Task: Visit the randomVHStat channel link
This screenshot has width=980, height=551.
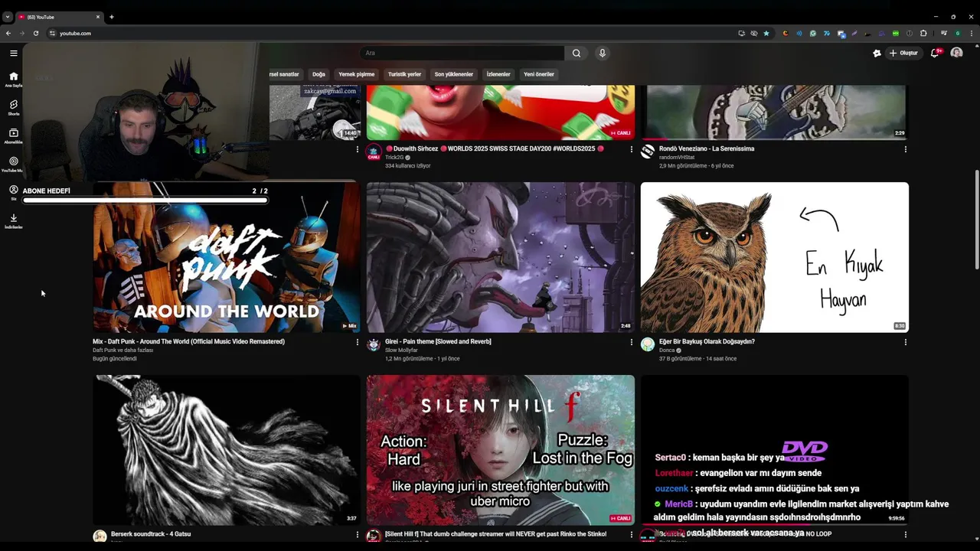Action: click(677, 158)
